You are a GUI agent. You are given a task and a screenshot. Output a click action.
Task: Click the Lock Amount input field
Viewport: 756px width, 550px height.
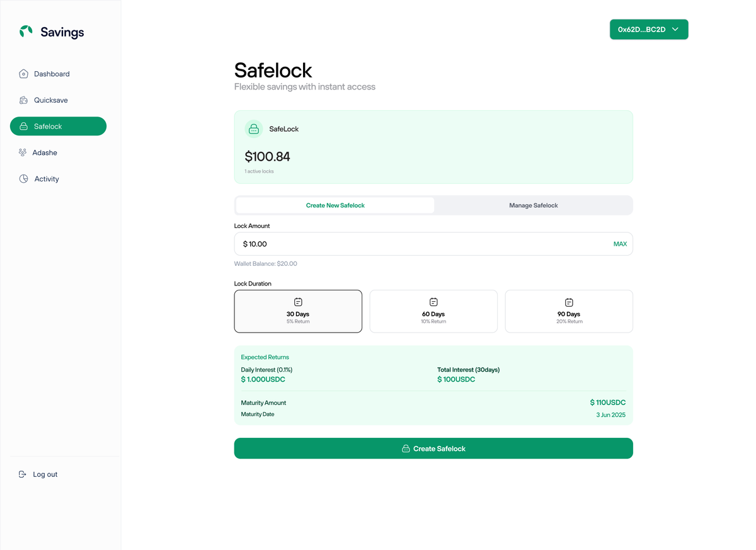point(433,244)
